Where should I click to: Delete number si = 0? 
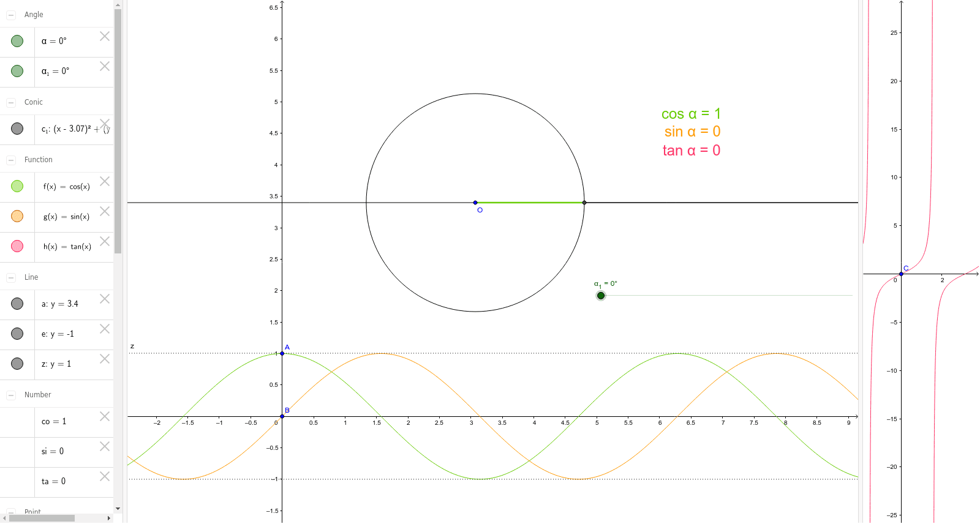coord(105,446)
